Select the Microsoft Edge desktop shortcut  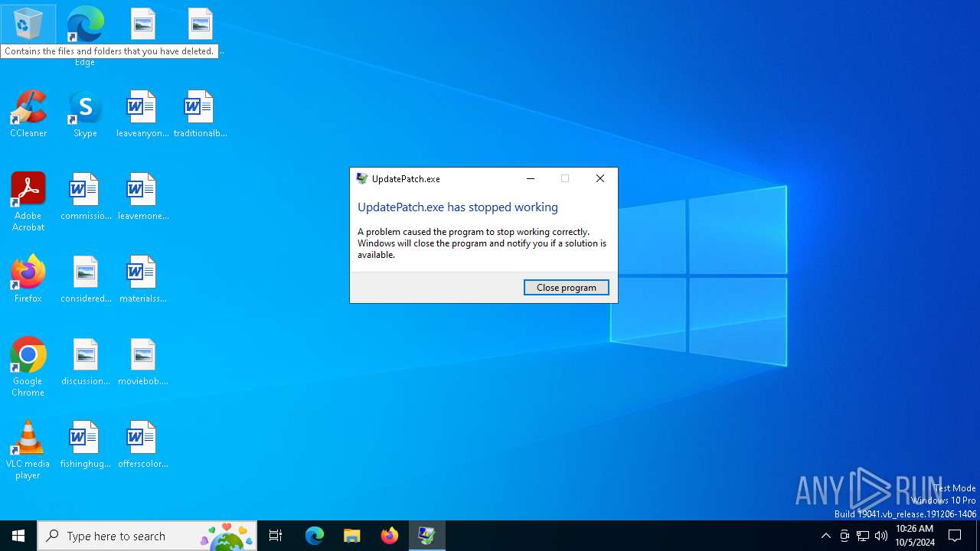click(85, 34)
